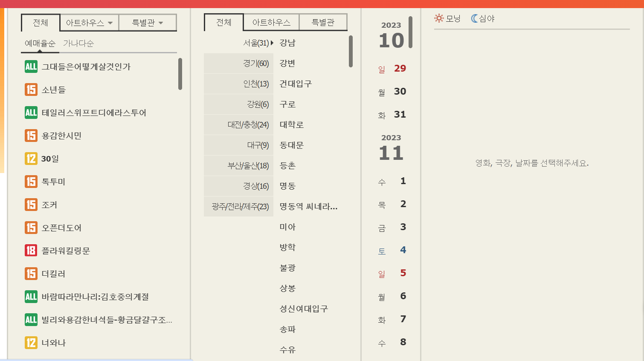Pick Wednesday November 8 date
Image resolution: width=644 pixels, height=361 pixels.
coord(392,342)
